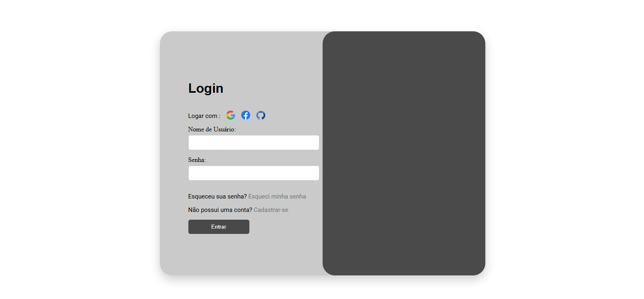Log in using the GitHub icon
This screenshot has width=644, height=299.
point(261,115)
